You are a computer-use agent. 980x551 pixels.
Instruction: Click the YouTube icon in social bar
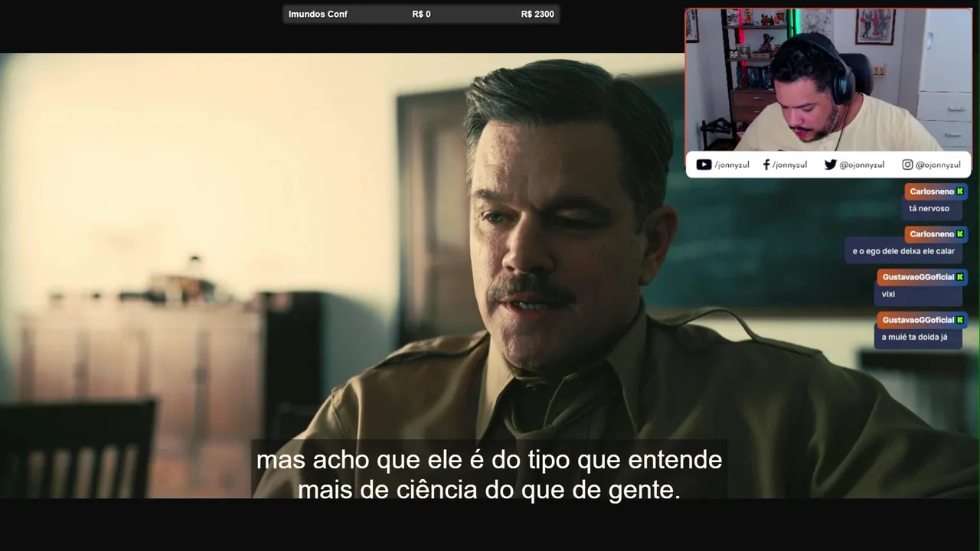click(x=704, y=165)
